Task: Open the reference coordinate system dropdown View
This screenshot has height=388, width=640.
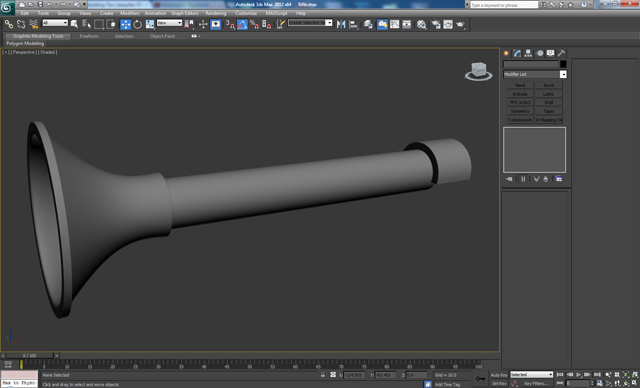Action: 169,23
